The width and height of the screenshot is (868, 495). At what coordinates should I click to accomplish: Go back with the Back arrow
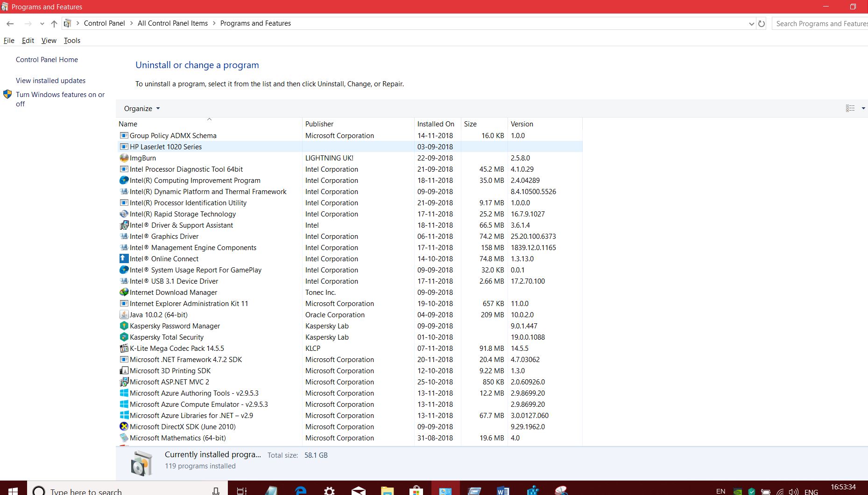coord(10,23)
